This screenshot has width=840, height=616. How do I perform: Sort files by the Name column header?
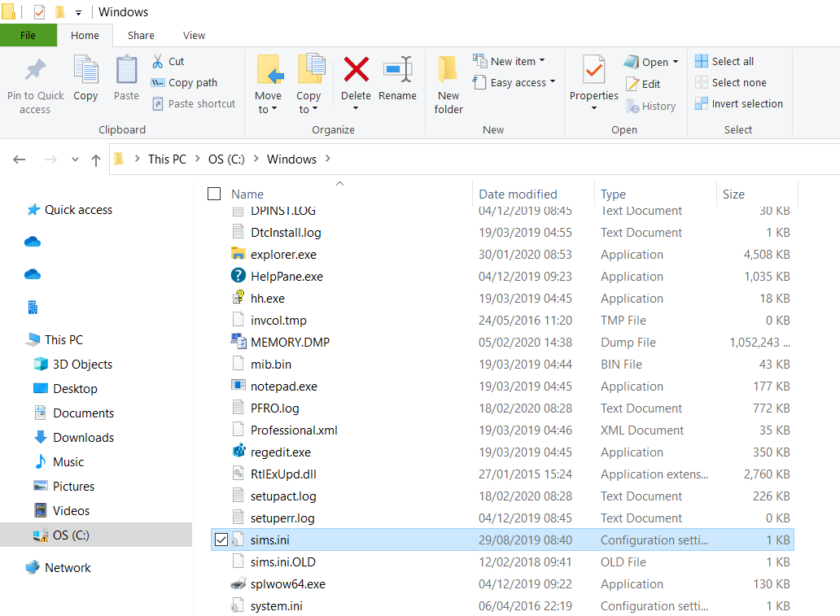pos(247,194)
